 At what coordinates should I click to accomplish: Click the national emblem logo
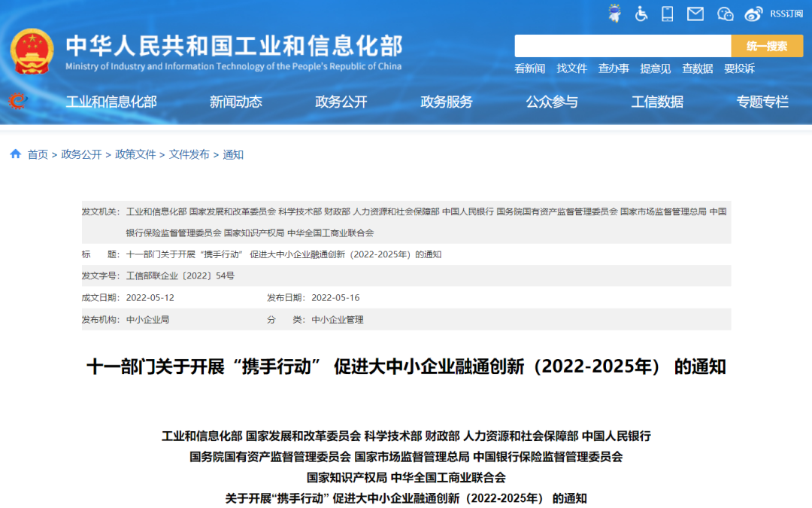[x=32, y=50]
